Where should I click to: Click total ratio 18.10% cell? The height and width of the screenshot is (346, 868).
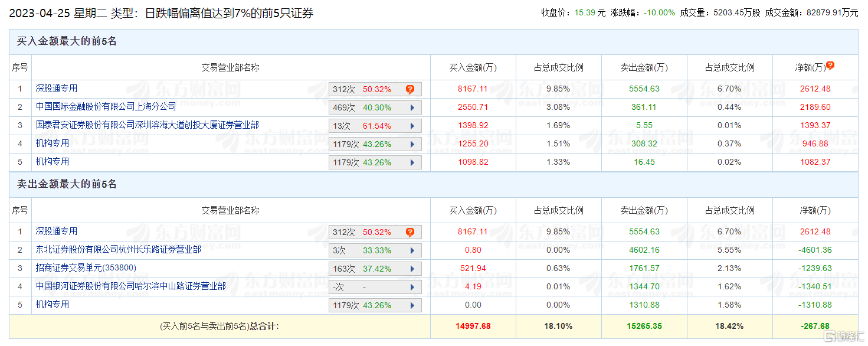tap(558, 326)
